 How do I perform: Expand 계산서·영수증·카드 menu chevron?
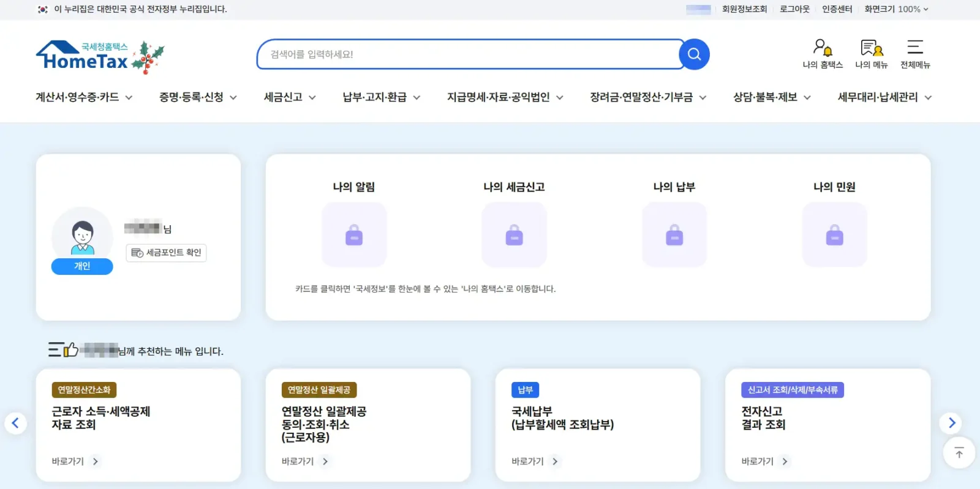(x=129, y=97)
